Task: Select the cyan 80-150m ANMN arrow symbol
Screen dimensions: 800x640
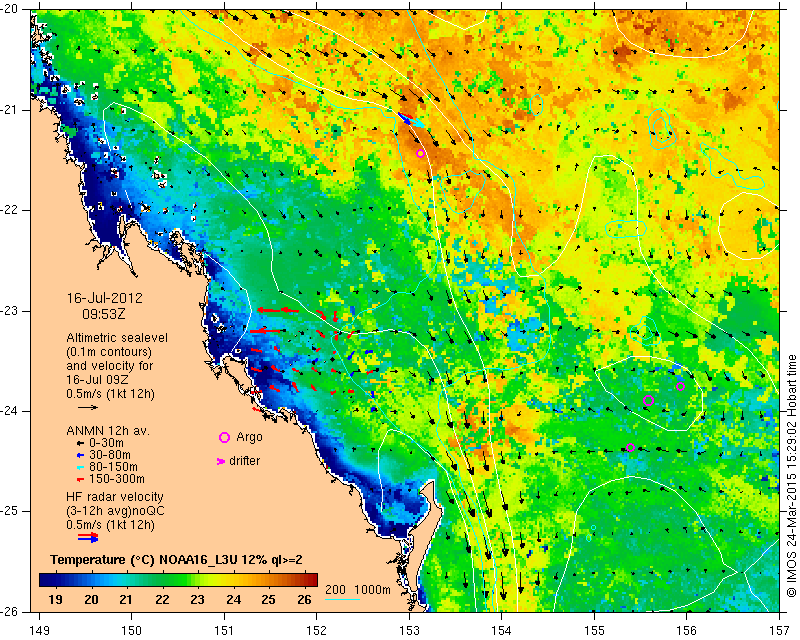Action: 79,467
